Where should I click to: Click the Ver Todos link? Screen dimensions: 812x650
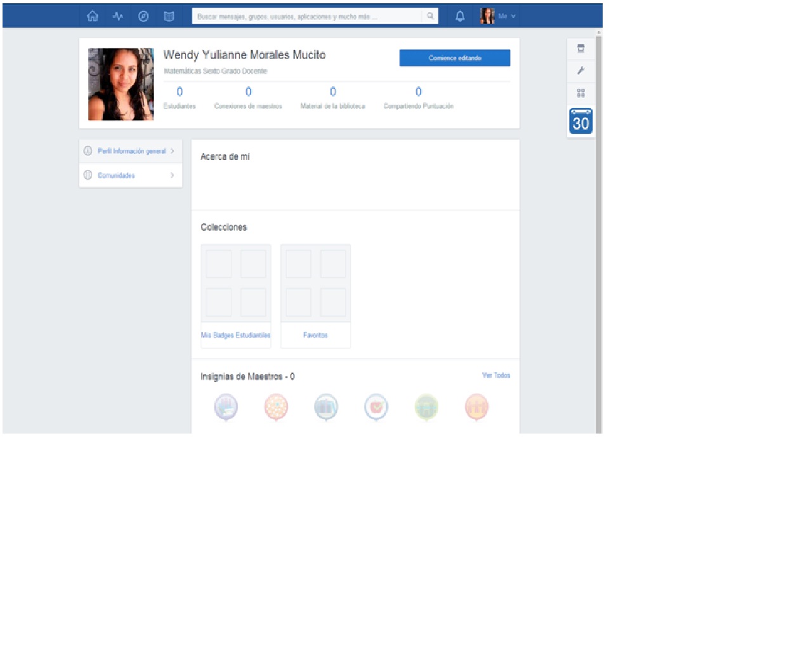click(x=495, y=375)
